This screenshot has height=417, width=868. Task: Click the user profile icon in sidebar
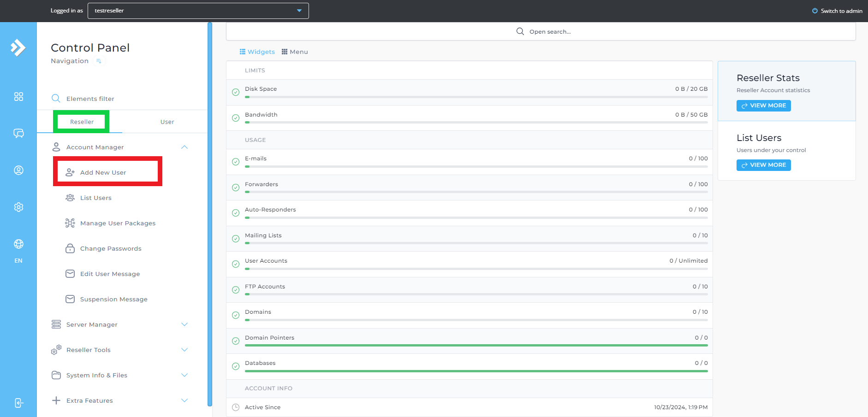[18, 170]
